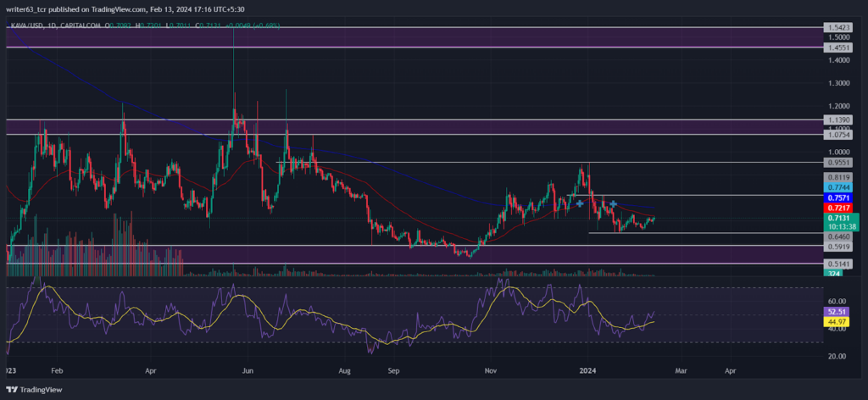Click the 20.00 RSI scale label
Image resolution: width=868 pixels, height=400 pixels.
click(835, 356)
